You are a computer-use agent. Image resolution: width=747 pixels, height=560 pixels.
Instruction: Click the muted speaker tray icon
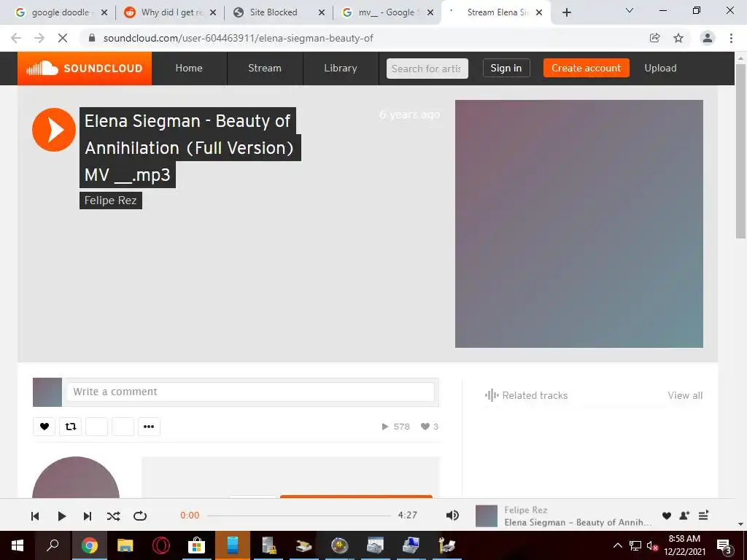[652, 545]
